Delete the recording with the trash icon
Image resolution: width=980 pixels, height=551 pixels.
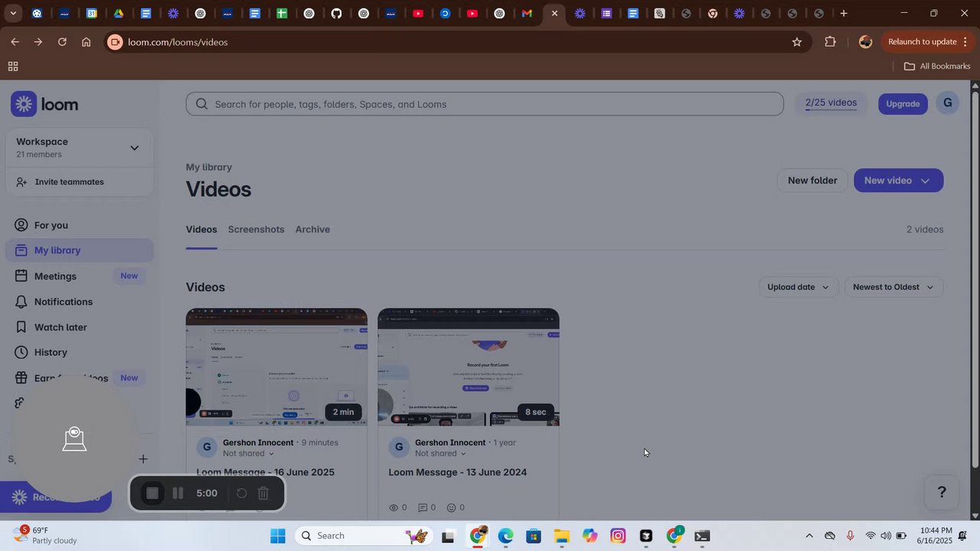coord(263,494)
